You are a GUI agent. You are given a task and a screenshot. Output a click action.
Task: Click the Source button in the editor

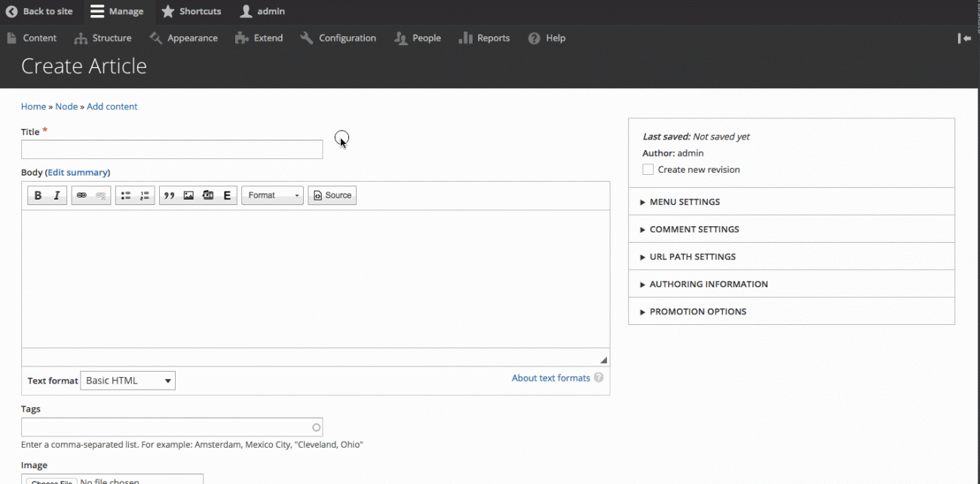click(x=332, y=195)
